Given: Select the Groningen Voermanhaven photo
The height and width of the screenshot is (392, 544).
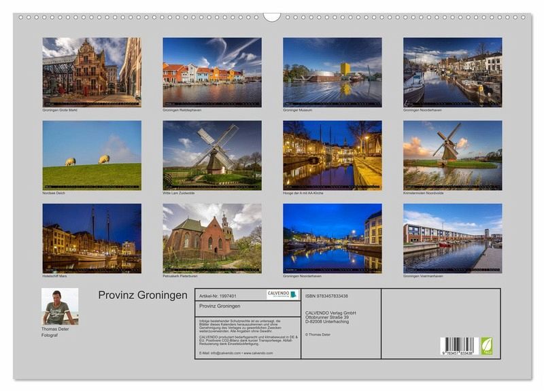Looking at the screenshot, I should (x=452, y=238).
